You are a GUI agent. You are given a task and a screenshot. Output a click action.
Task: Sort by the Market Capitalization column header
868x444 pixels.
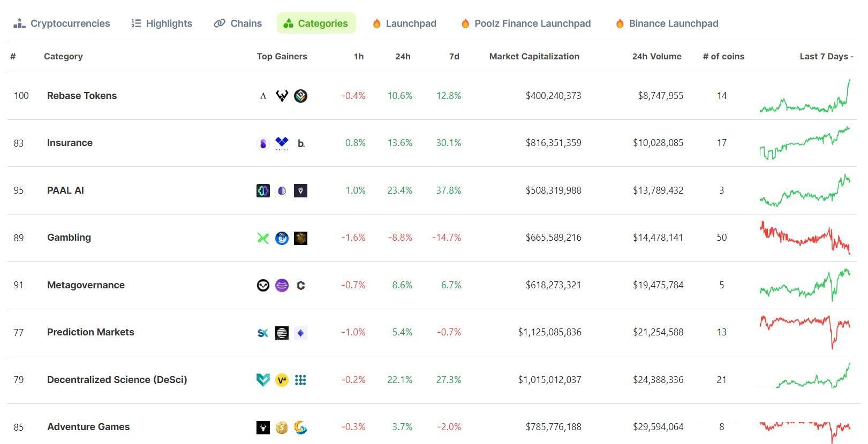(534, 57)
